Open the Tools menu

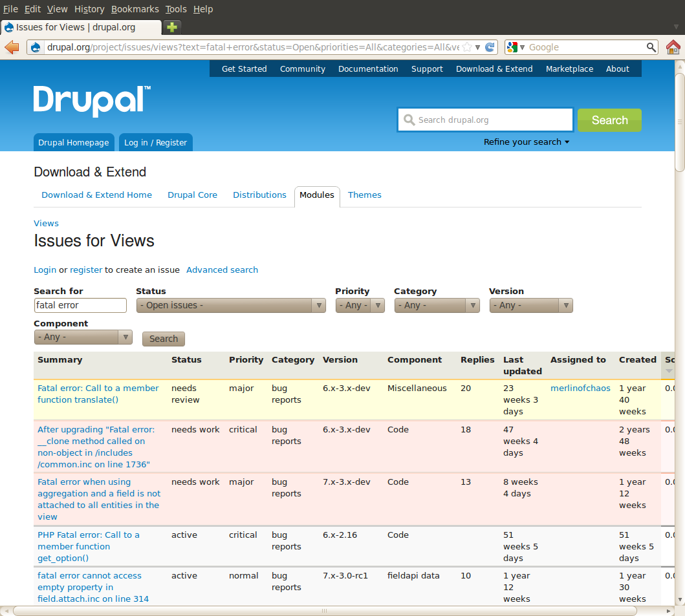click(176, 9)
